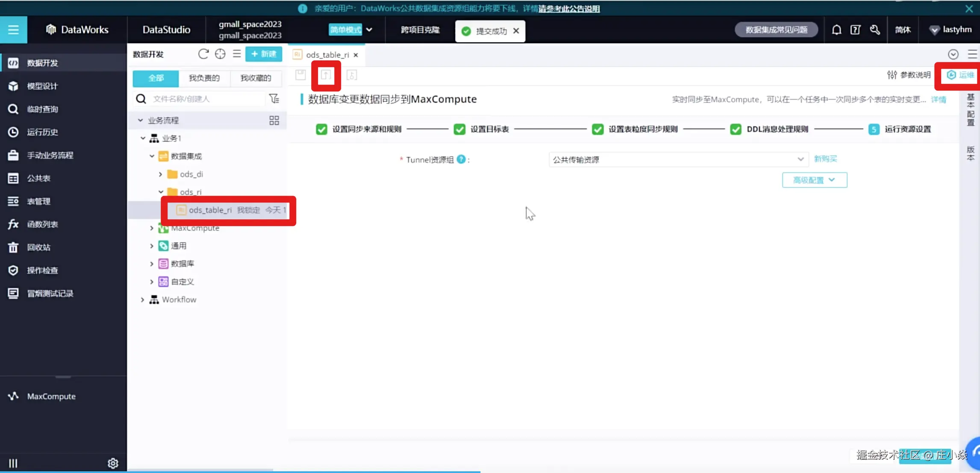Open settings gear at sidebar bottom
Screen dimensions: 980x473
[x=113, y=463]
